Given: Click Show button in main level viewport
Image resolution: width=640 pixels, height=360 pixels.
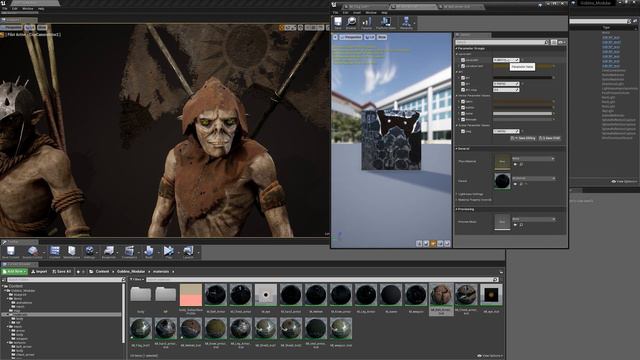Looking at the screenshot, I should (x=42, y=28).
